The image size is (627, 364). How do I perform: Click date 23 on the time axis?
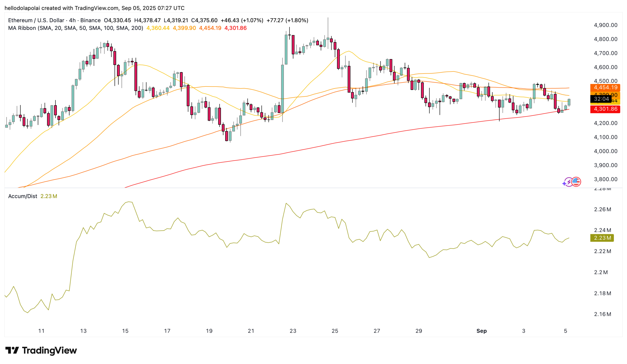coord(293,331)
